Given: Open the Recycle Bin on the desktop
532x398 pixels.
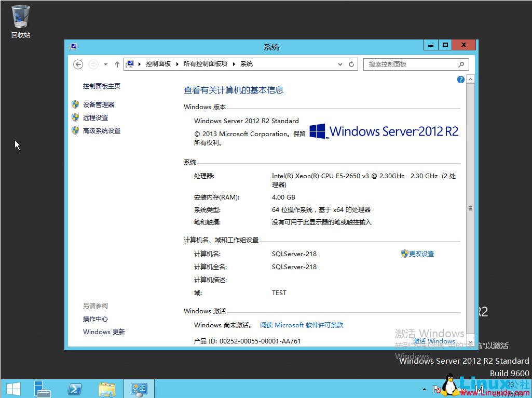Looking at the screenshot, I should click(20, 16).
